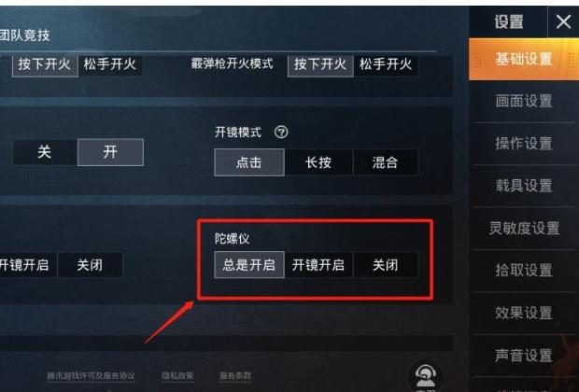Screen dimensions: 579x392
Task: Switch to the 操作设置 tab
Action: point(524,144)
